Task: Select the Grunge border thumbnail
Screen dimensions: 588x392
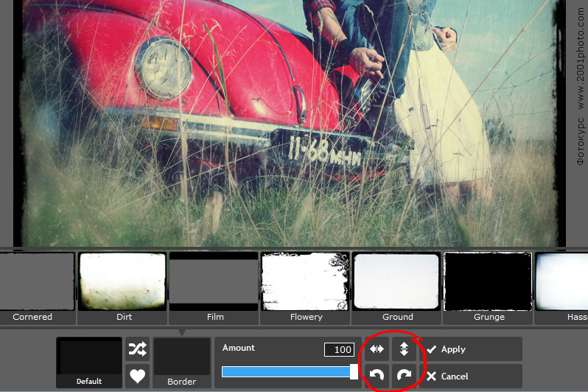Action: 488,287
